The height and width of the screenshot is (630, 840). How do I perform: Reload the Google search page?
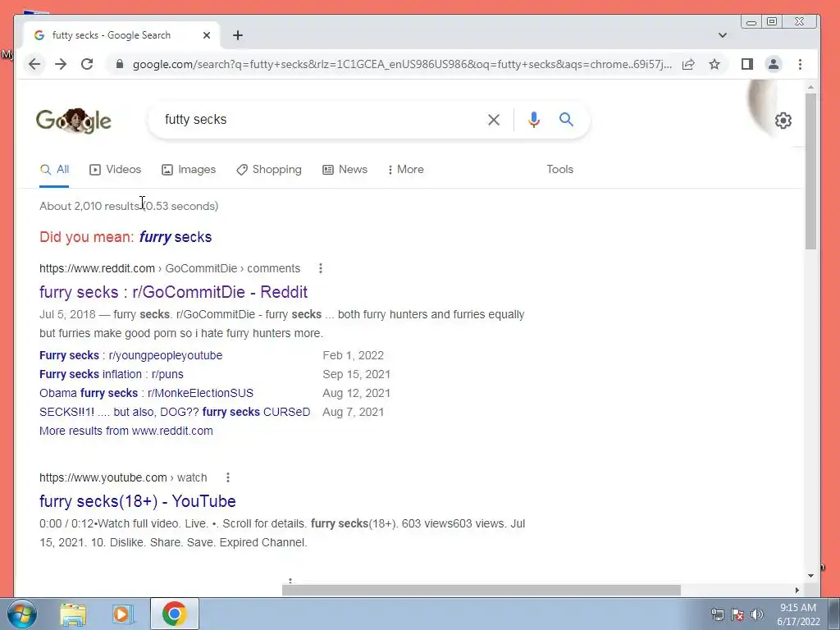point(87,64)
